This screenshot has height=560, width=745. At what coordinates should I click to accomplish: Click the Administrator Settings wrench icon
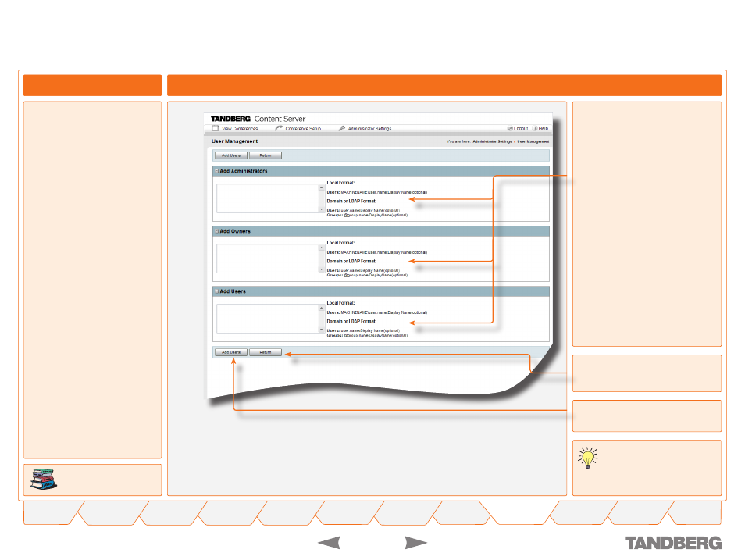click(341, 128)
